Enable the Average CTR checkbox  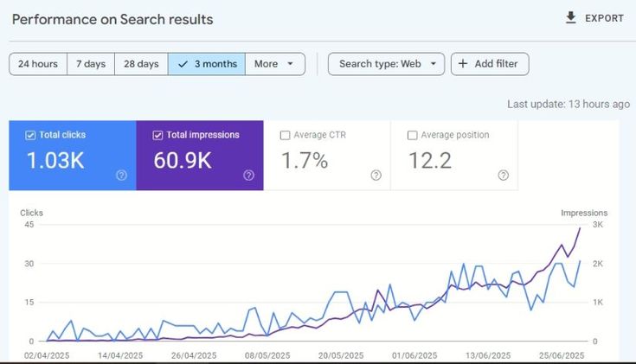tap(285, 135)
